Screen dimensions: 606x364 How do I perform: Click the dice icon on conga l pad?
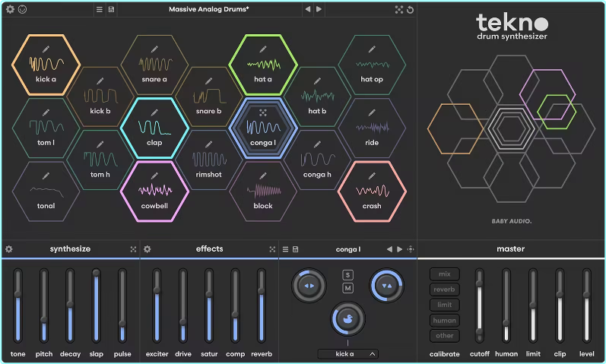tap(263, 112)
